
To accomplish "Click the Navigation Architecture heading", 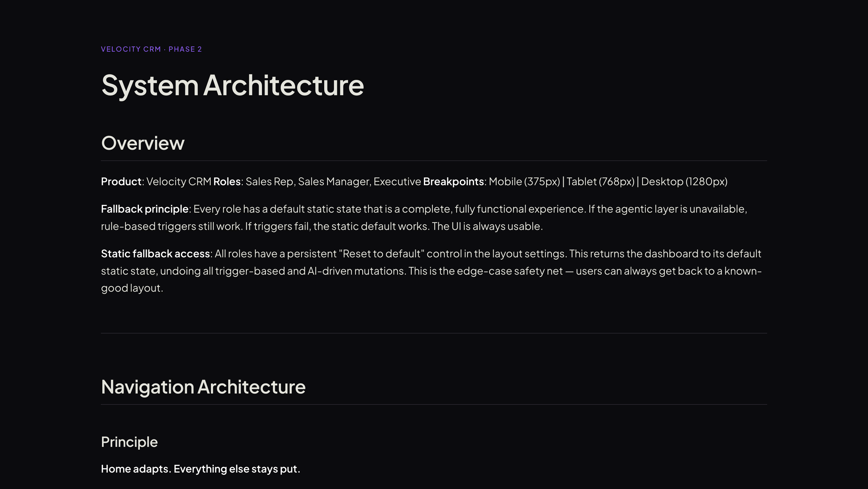I will pyautogui.click(x=203, y=387).
